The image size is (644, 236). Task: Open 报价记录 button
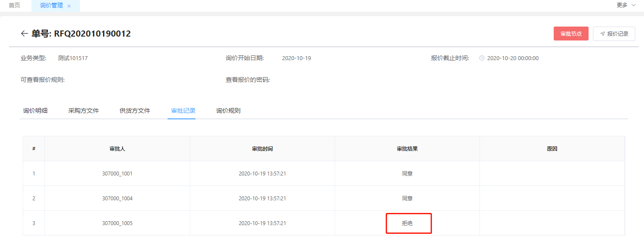(x=614, y=34)
